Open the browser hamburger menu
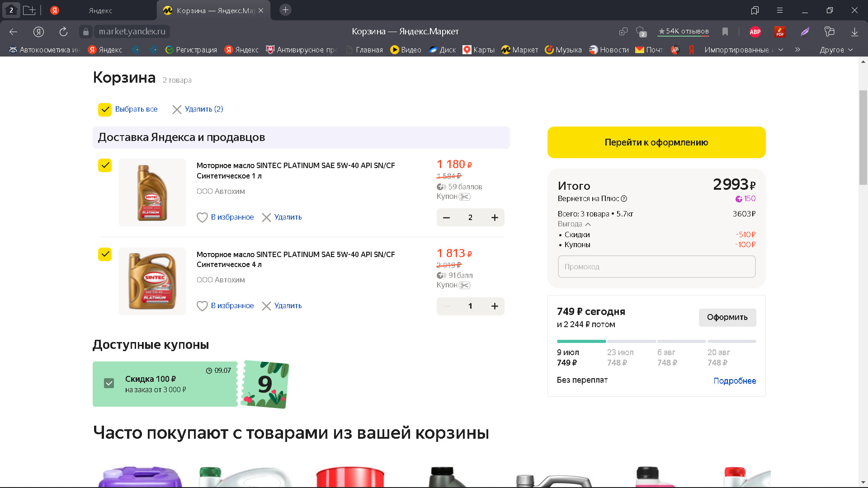 [780, 10]
